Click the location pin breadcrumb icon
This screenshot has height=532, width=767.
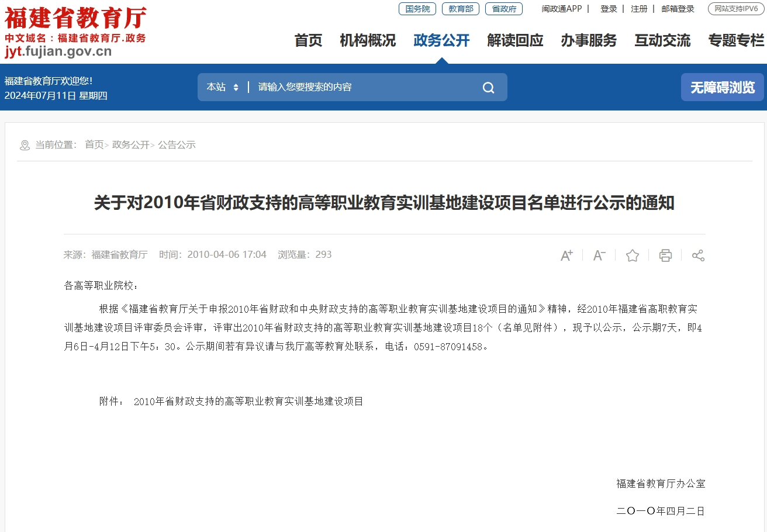coord(25,145)
